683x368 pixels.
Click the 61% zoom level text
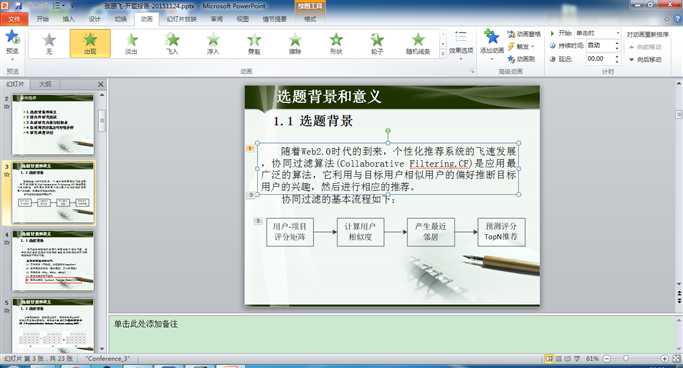click(x=592, y=358)
